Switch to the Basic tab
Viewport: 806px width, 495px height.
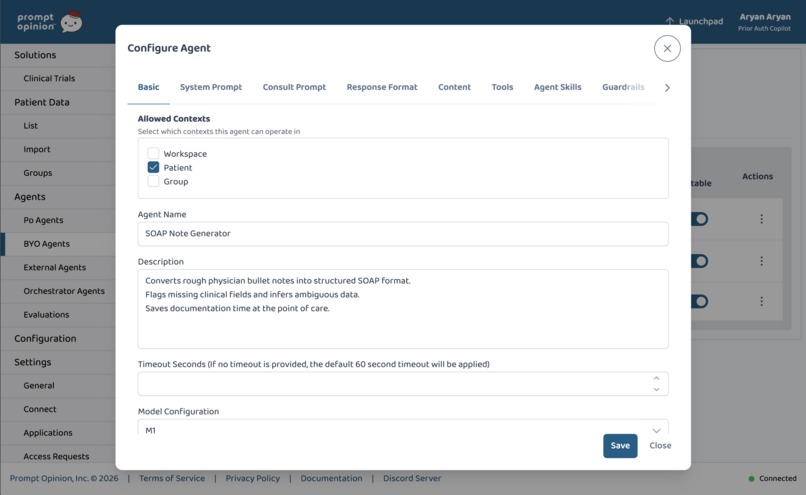[x=149, y=87]
